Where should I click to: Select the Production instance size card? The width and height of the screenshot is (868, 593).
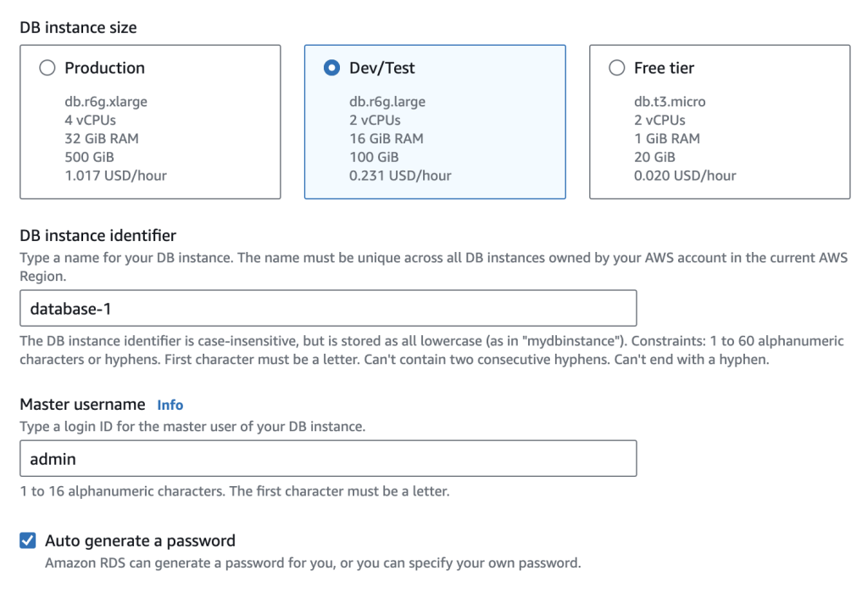150,120
